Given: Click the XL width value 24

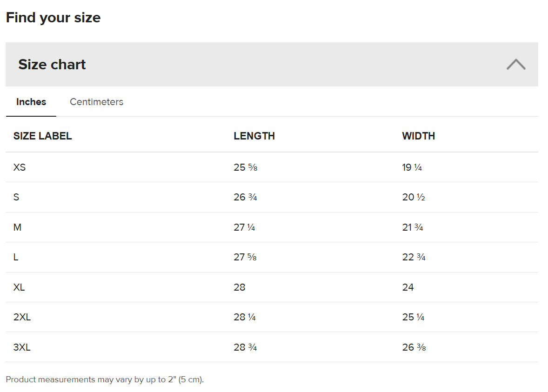Looking at the screenshot, I should [x=408, y=287].
